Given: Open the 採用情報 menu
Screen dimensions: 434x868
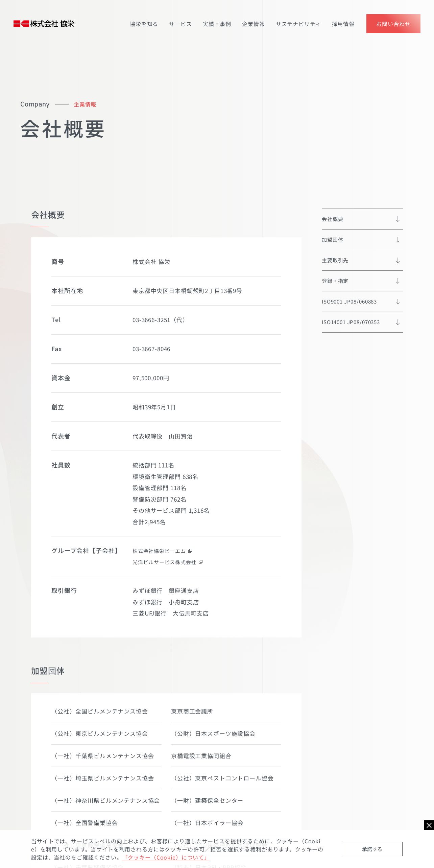Looking at the screenshot, I should (x=343, y=24).
